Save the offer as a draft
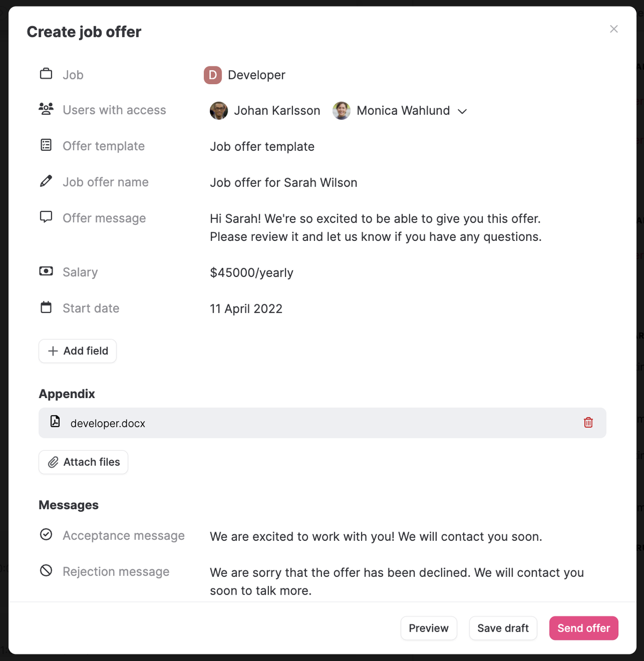This screenshot has height=661, width=644. tap(503, 628)
